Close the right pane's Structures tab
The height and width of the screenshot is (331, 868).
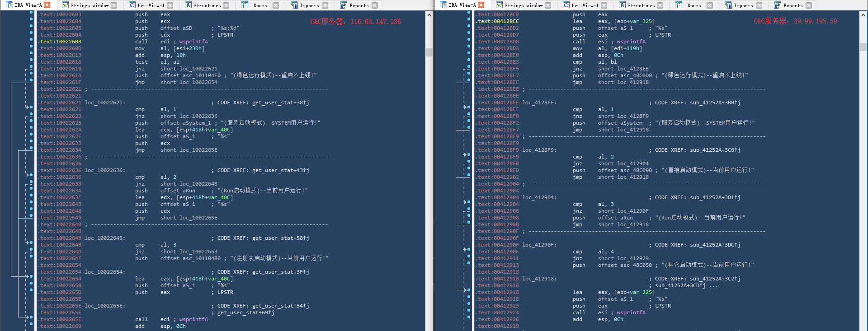[660, 5]
